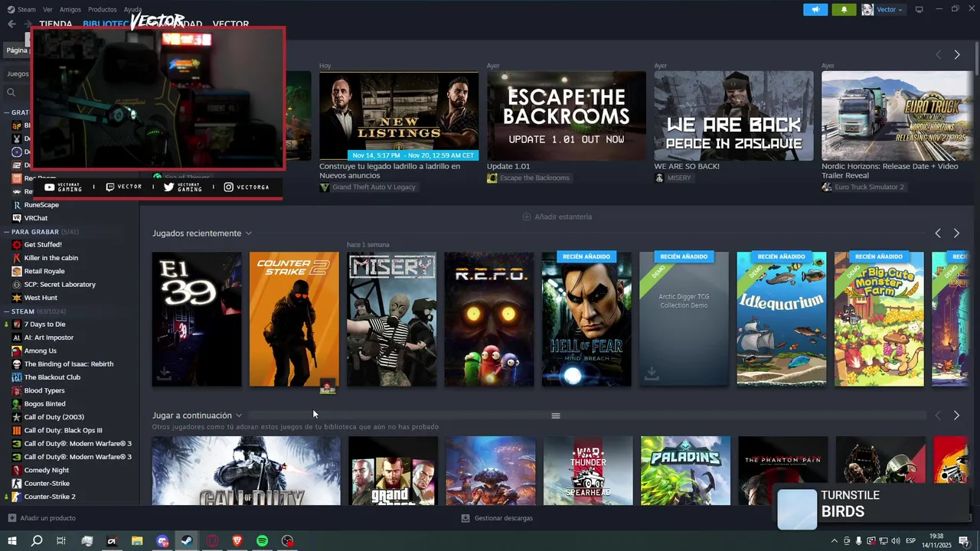Switch to the TIENDA tab
980x551 pixels.
pyautogui.click(x=56, y=24)
